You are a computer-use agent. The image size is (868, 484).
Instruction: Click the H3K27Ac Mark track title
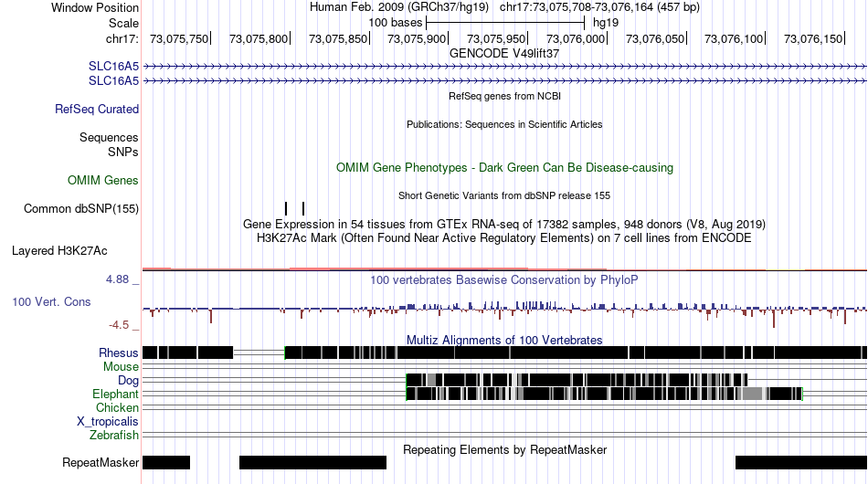504,237
